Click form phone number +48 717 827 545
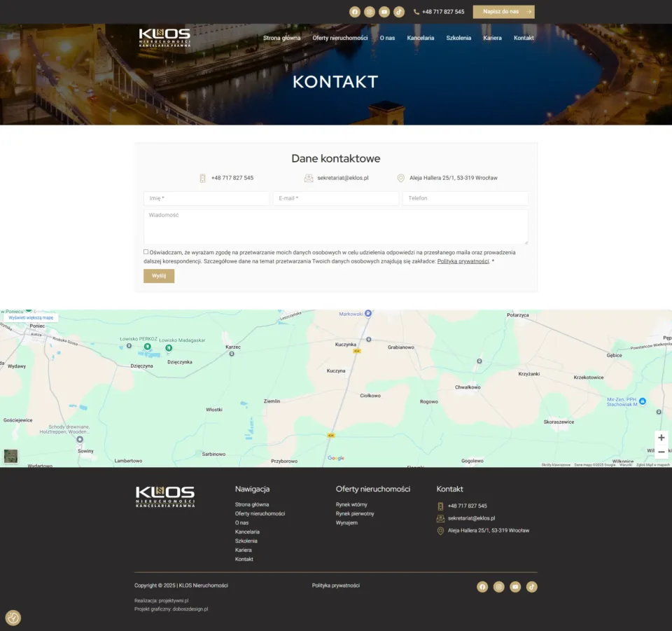The width and height of the screenshot is (672, 631). [x=232, y=178]
